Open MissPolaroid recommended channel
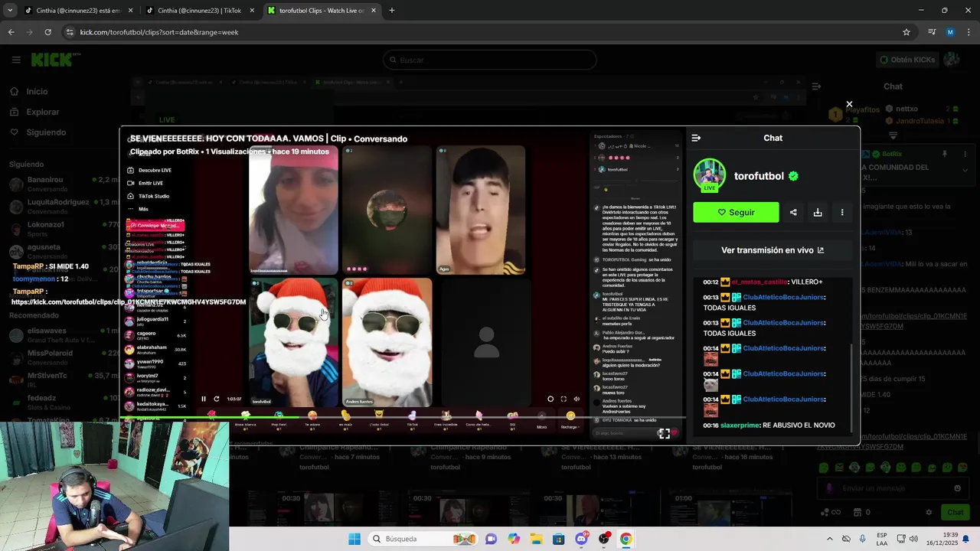980x551 pixels. pyautogui.click(x=61, y=357)
